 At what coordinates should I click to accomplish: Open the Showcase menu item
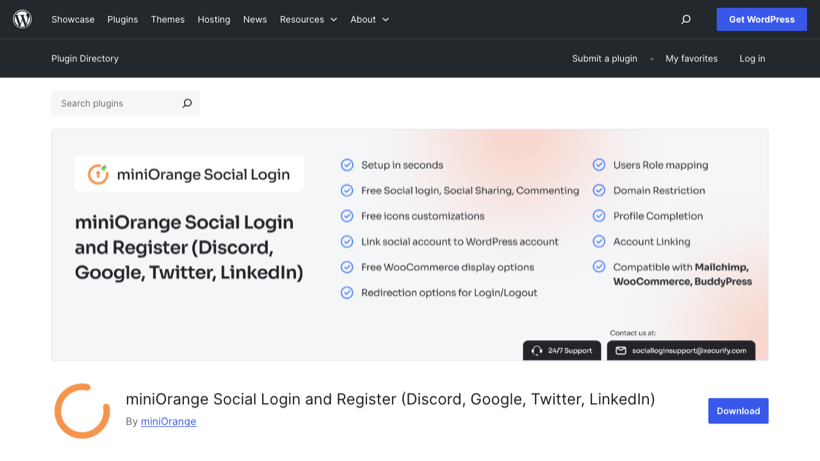click(73, 19)
